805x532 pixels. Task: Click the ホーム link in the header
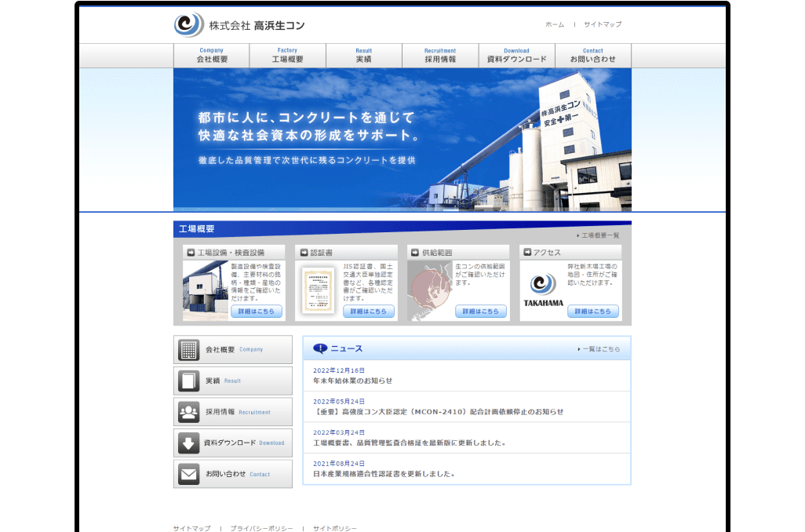click(x=555, y=24)
